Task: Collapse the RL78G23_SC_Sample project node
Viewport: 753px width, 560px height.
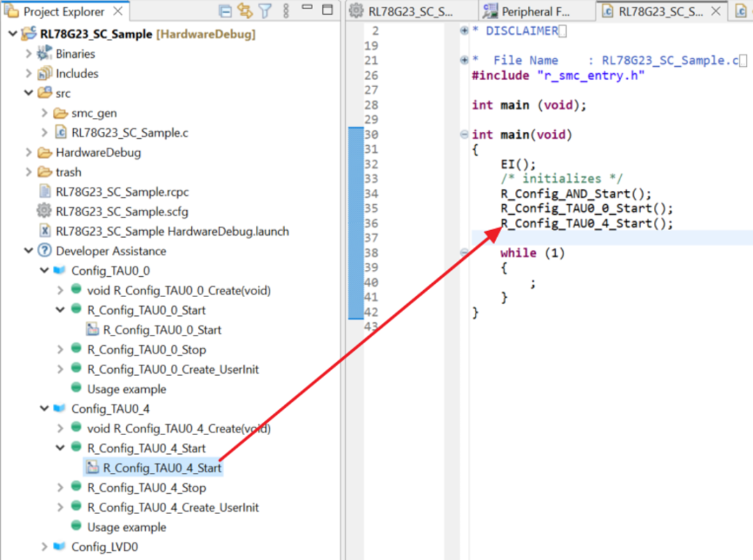Action: (x=13, y=33)
